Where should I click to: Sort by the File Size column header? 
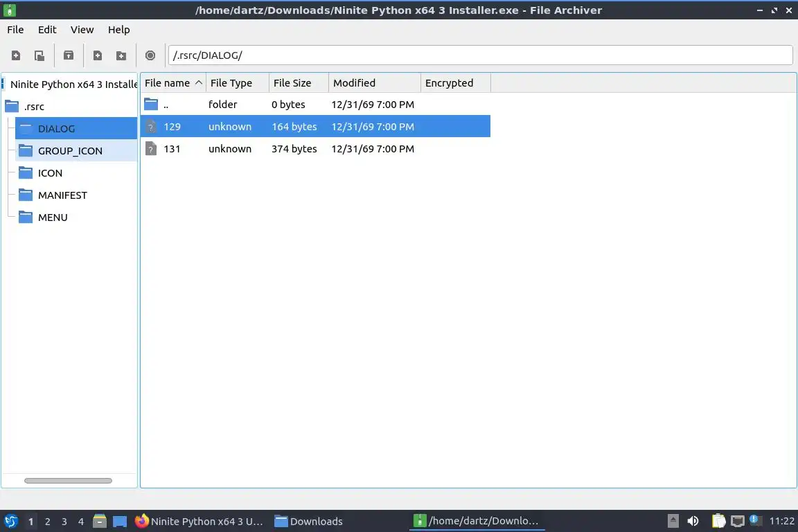point(299,83)
